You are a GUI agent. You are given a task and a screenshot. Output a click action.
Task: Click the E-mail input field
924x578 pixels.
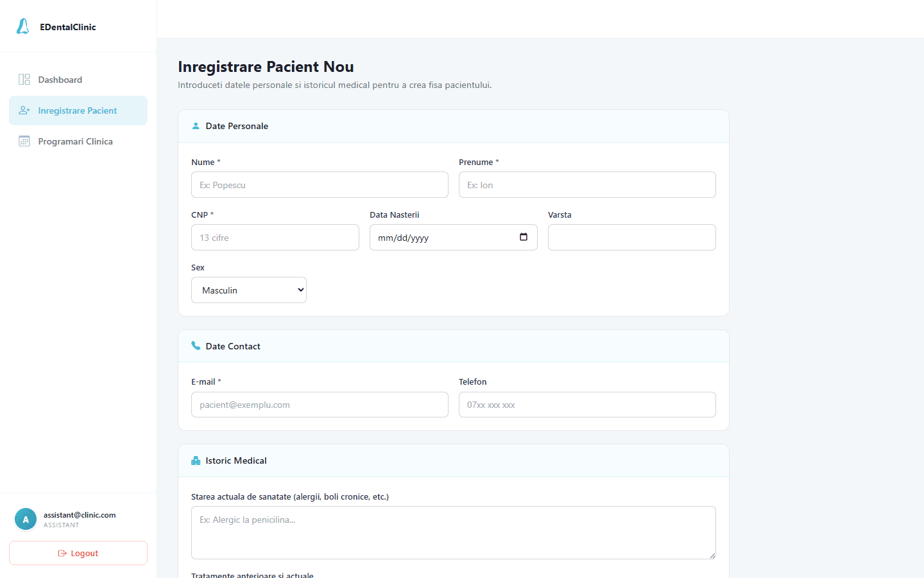coord(320,405)
